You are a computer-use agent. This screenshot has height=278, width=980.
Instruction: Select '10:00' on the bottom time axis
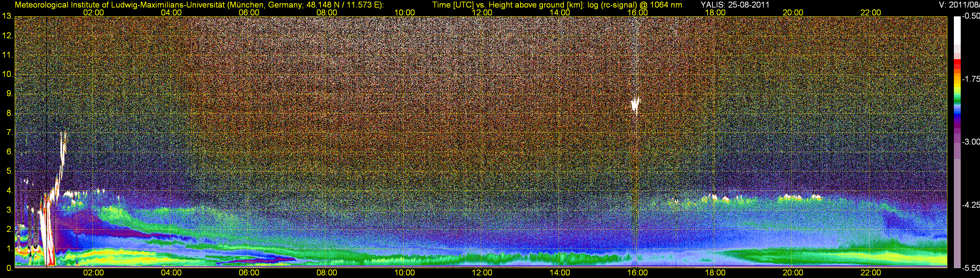coord(404,273)
